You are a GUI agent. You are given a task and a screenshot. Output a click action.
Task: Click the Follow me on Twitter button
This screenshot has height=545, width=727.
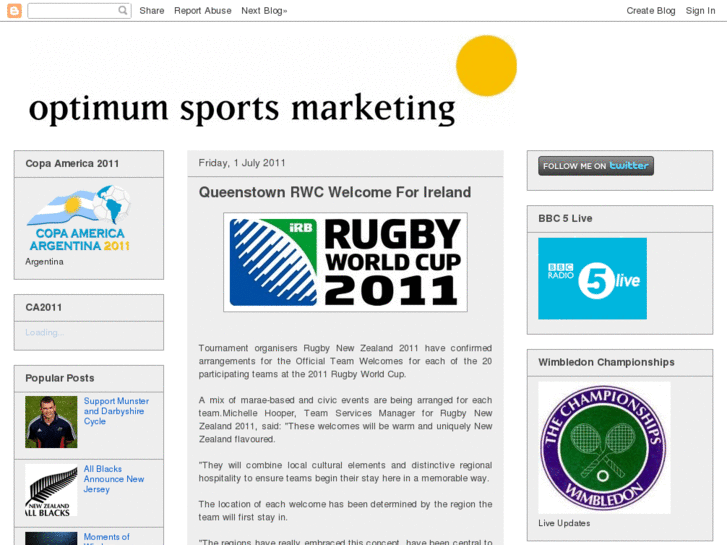(596, 166)
